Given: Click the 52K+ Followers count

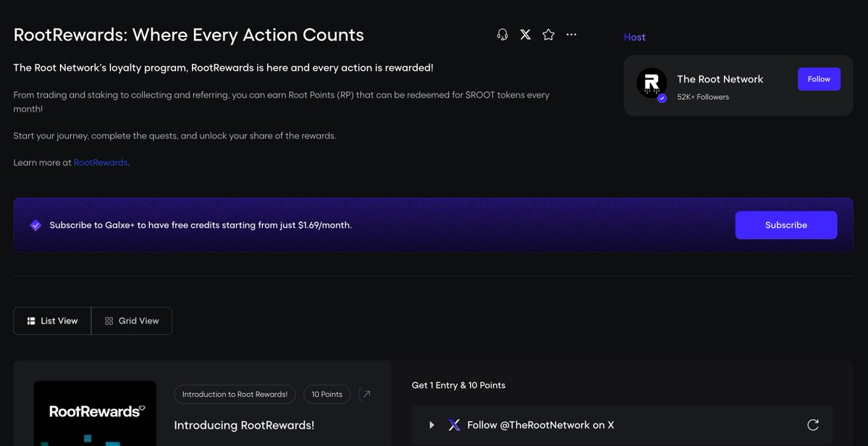Looking at the screenshot, I should [703, 97].
